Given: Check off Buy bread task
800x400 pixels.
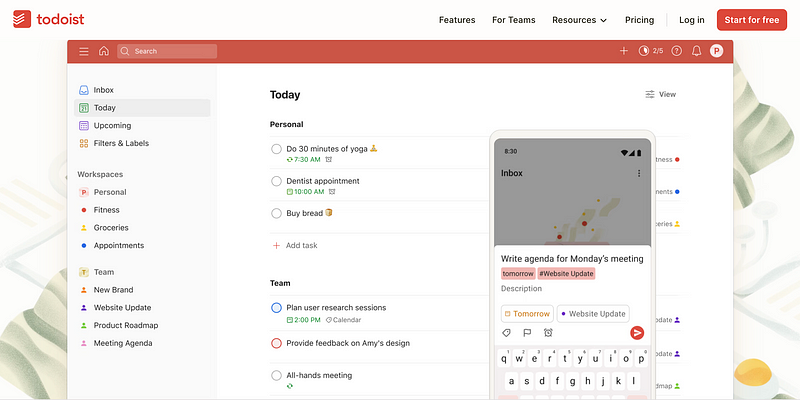Looking at the screenshot, I should click(x=276, y=213).
